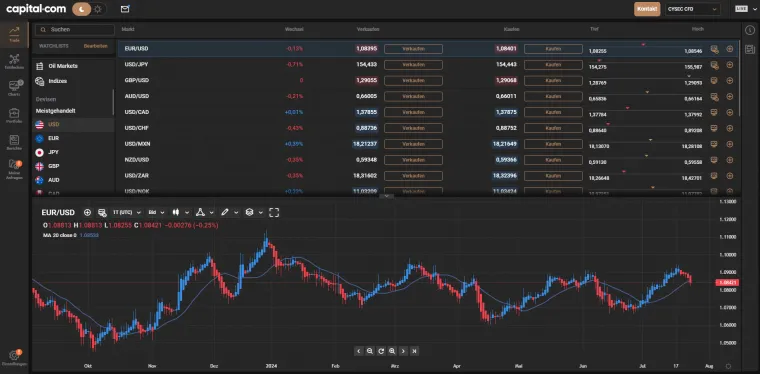Expand the indicators dropdown arrow
This screenshot has height=374, width=760.
click(211, 212)
